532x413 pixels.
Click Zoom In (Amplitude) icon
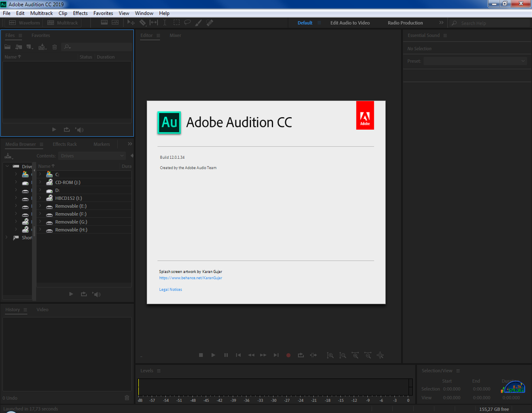pyautogui.click(x=330, y=355)
